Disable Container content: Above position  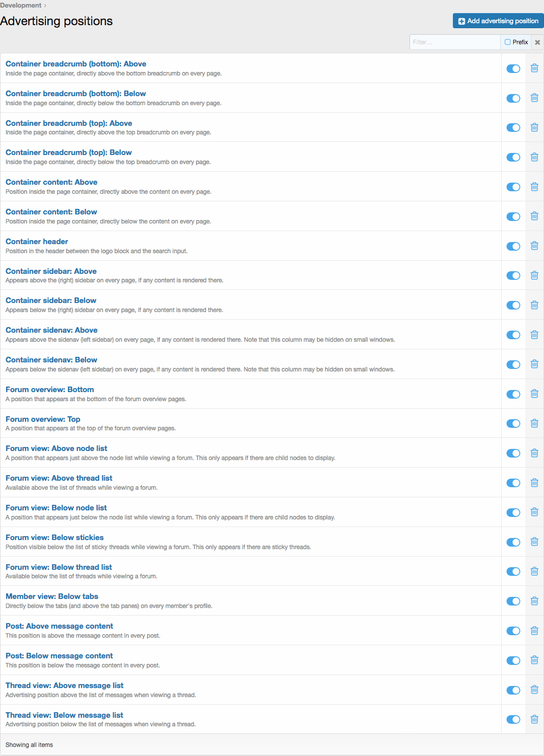[x=513, y=187]
